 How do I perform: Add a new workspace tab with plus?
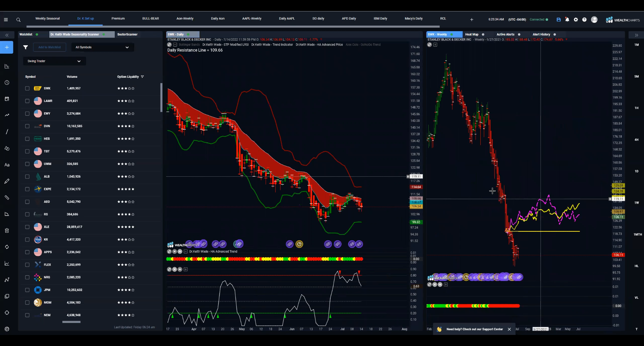coord(472,20)
